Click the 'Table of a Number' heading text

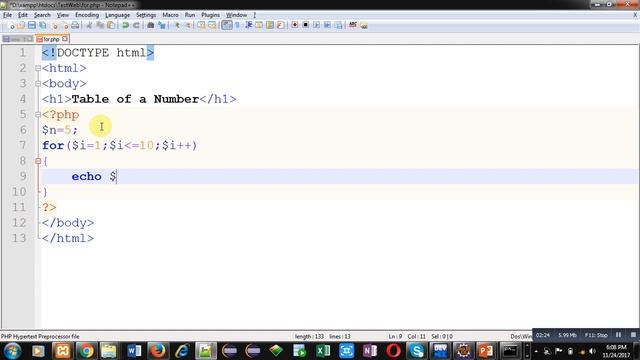click(135, 99)
